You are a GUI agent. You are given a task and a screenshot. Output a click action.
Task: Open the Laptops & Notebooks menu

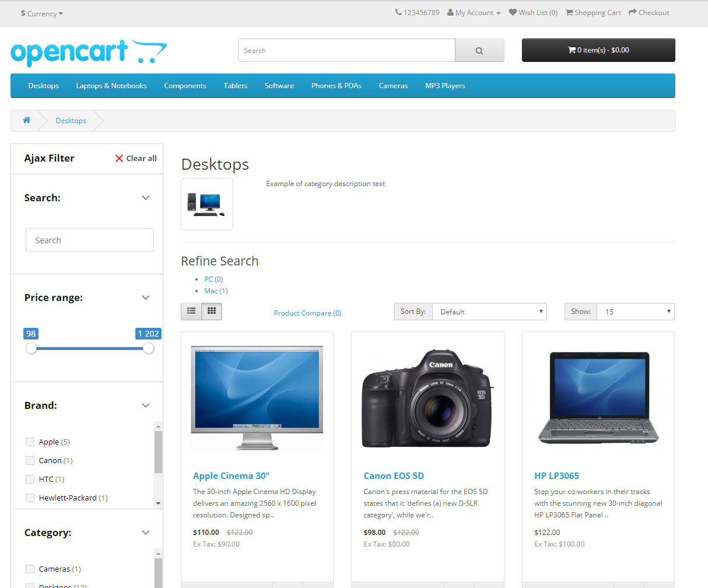(111, 86)
